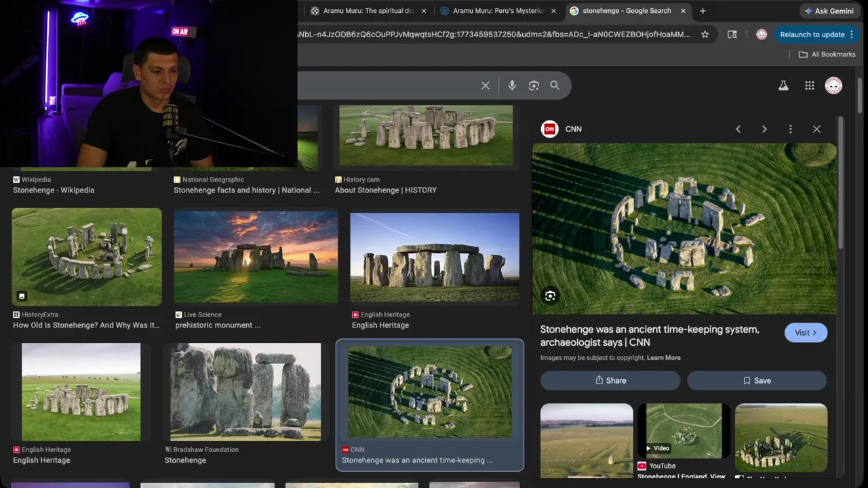Close the Aramu Muru: The spiritual tab
The width and height of the screenshot is (868, 488).
(425, 11)
